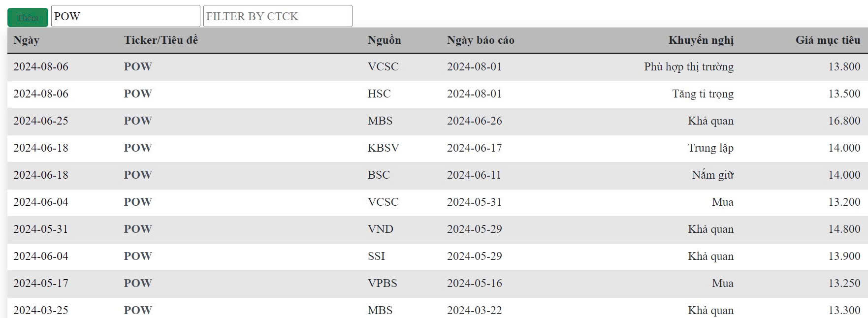This screenshot has height=318, width=868.
Task: Click the Ticker/Tiêu đề column header
Action: click(x=161, y=40)
